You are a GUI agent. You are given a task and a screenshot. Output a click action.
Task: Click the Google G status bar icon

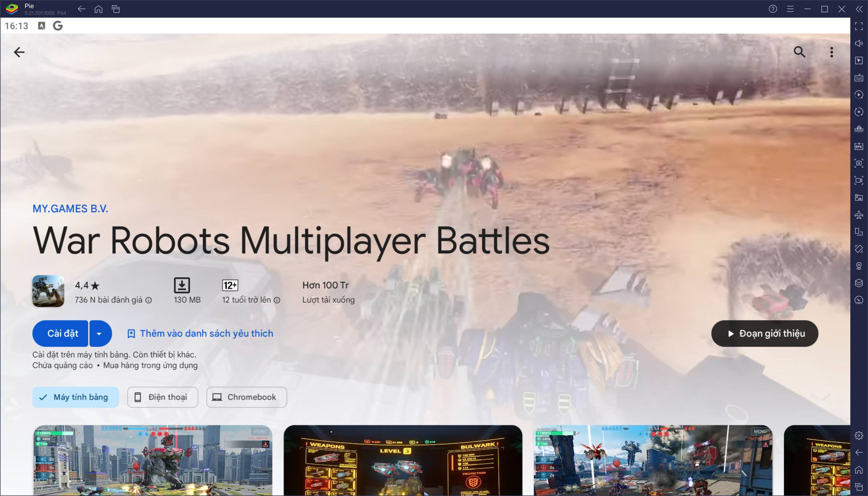coord(58,26)
